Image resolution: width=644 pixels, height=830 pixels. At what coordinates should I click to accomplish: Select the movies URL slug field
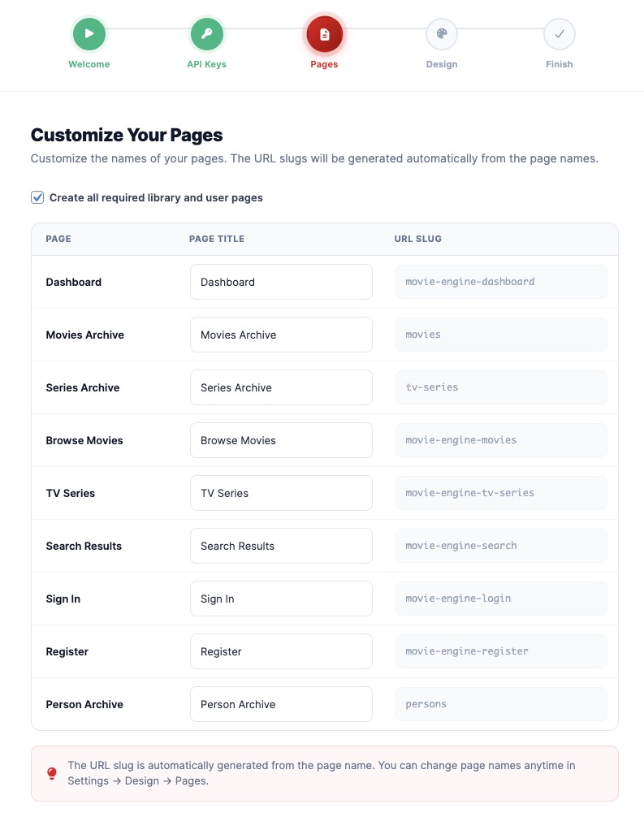coord(501,334)
